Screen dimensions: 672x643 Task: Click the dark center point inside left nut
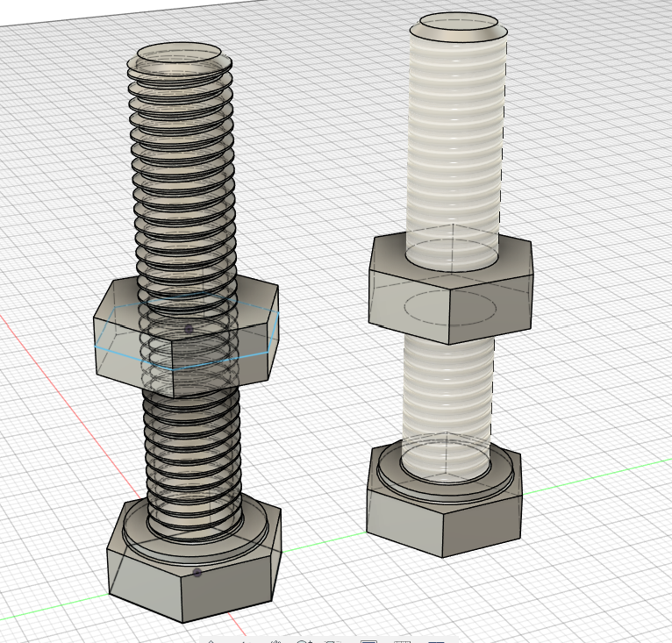(x=188, y=329)
